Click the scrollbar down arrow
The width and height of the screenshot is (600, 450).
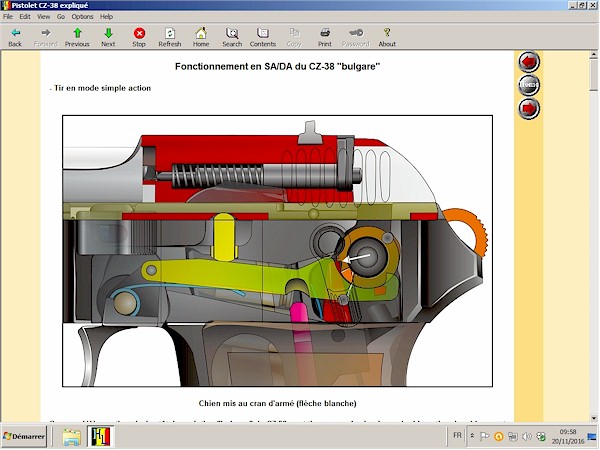click(593, 418)
